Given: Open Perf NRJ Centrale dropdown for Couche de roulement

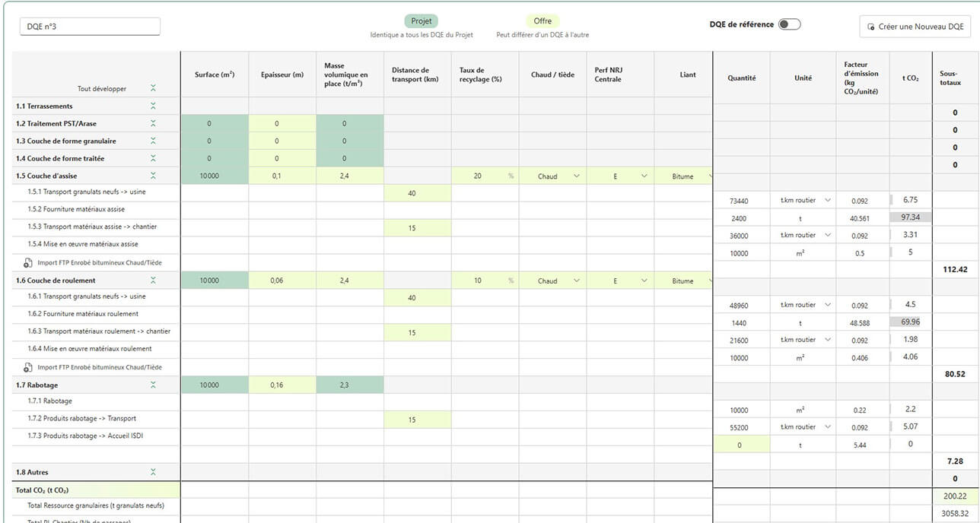Looking at the screenshot, I should click(x=620, y=281).
